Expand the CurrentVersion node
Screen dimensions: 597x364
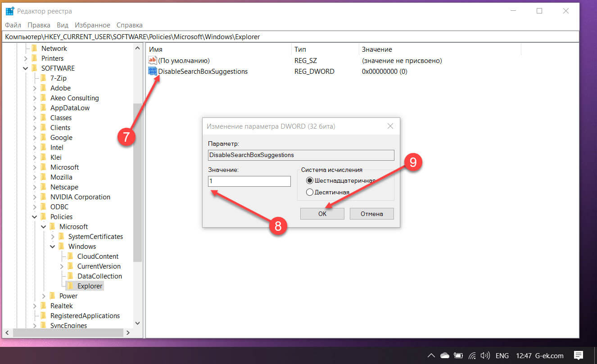tap(62, 266)
